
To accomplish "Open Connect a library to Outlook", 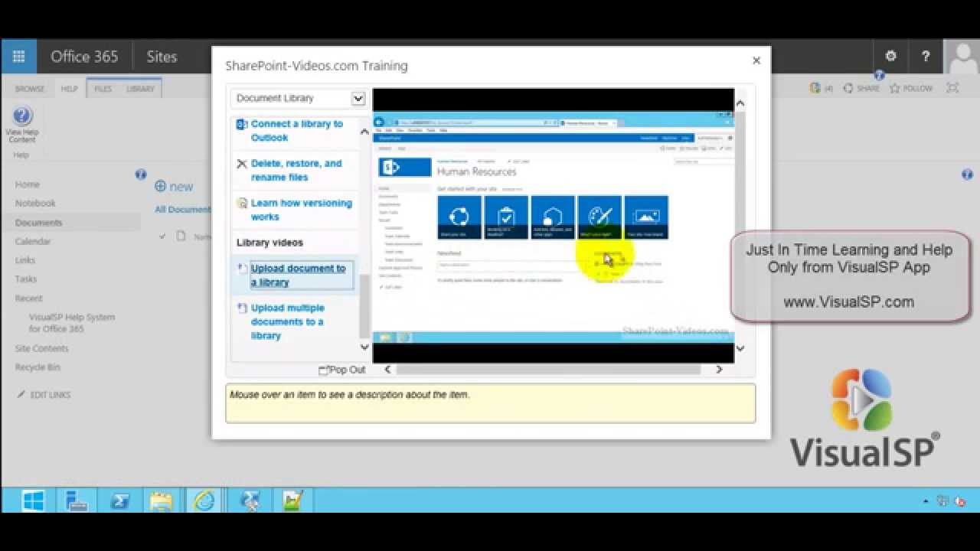I will (297, 131).
